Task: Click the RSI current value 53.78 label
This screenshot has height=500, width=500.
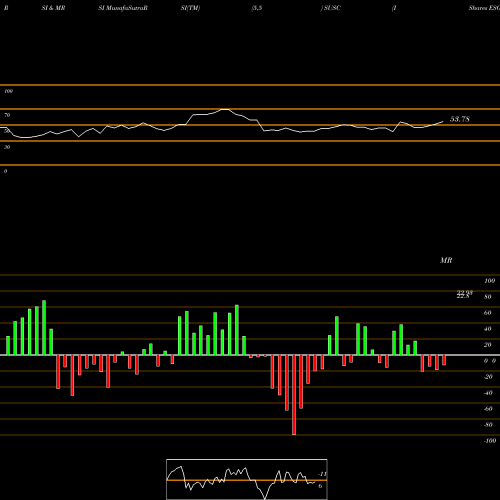Action: coord(460,119)
